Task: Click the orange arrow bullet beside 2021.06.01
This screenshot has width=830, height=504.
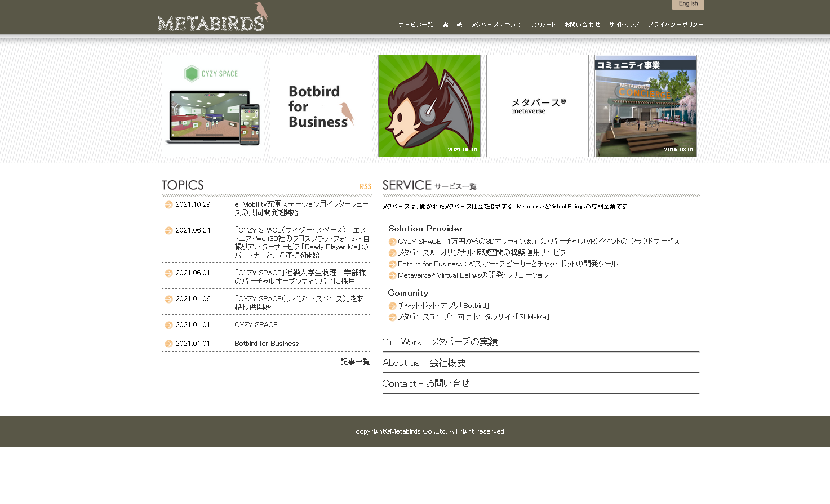Action: point(168,273)
